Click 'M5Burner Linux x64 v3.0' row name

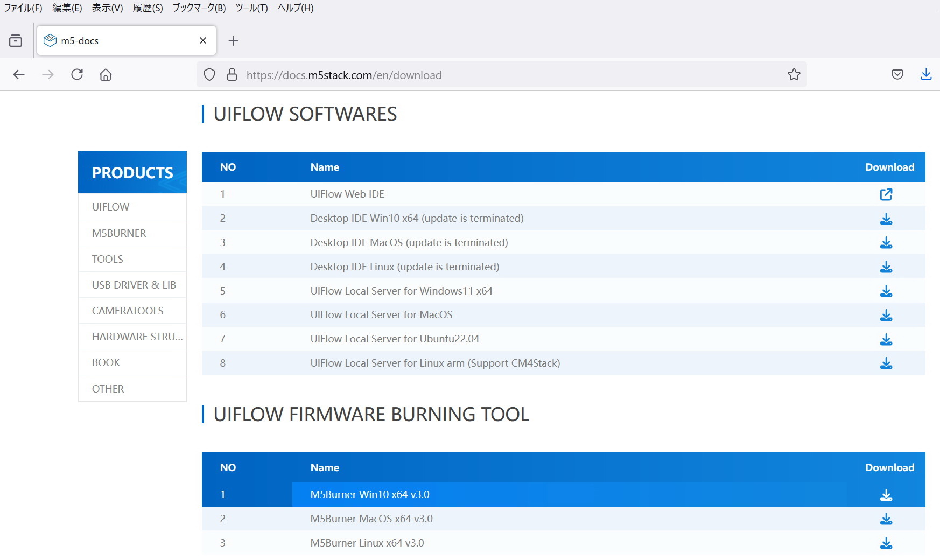[367, 543]
